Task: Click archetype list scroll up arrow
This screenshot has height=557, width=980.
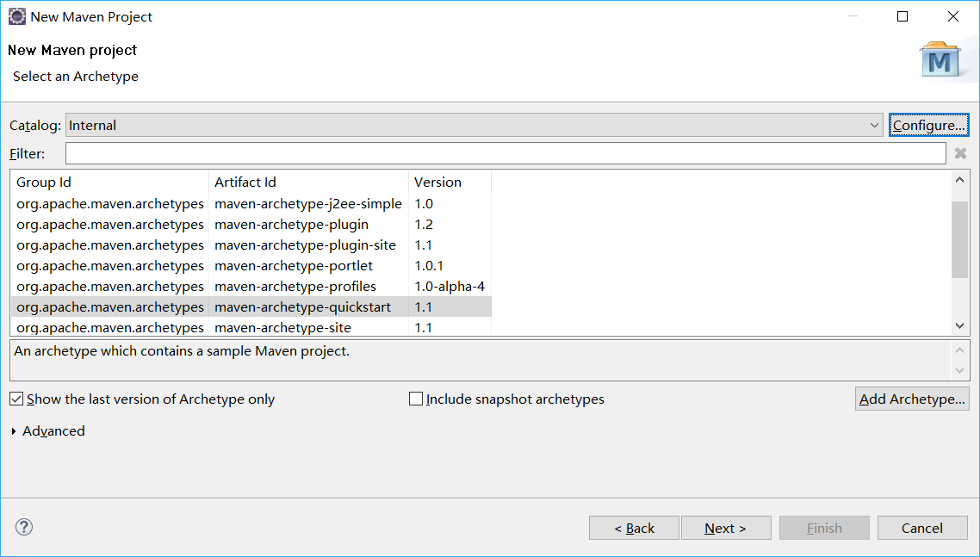Action: point(960,180)
